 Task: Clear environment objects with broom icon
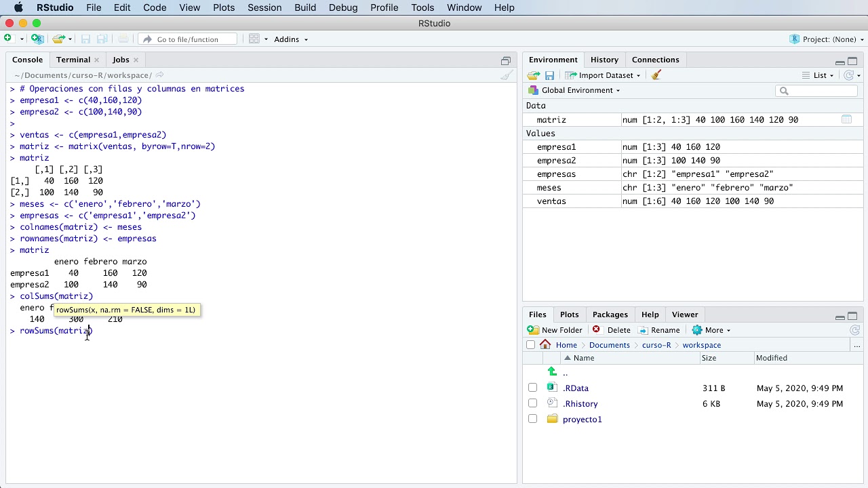coord(656,75)
